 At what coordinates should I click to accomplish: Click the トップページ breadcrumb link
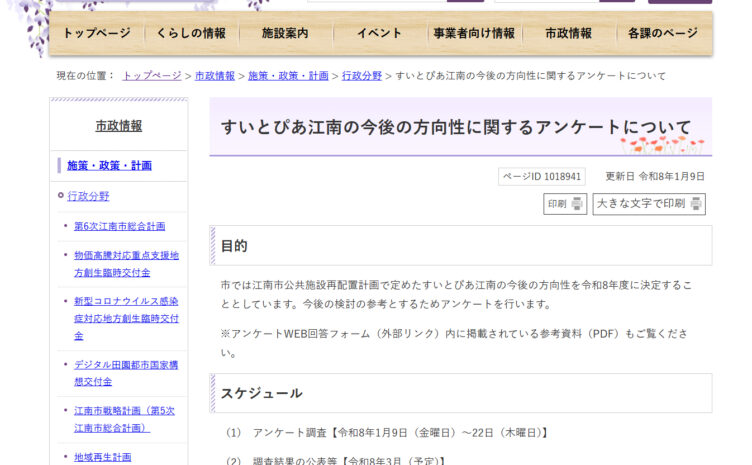click(152, 76)
